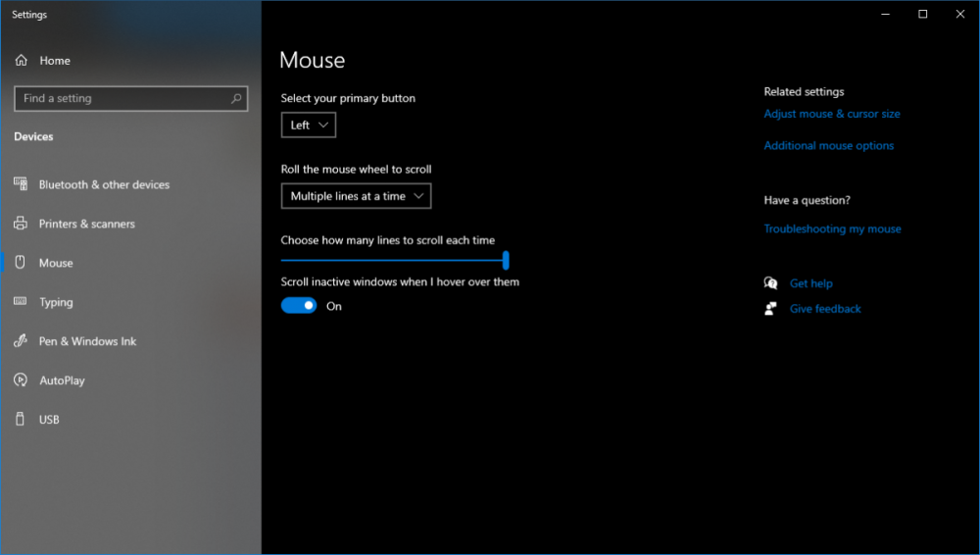Open Adjust mouse & cursor size link
Screen dimensions: 980x555
coord(832,114)
